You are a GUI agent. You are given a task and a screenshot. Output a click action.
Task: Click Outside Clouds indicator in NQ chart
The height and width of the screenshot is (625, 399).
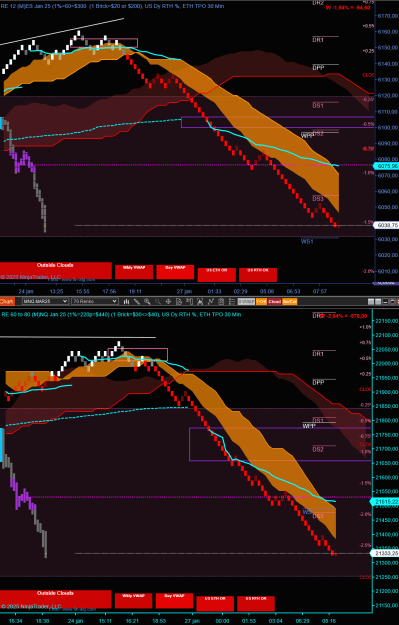click(x=55, y=599)
